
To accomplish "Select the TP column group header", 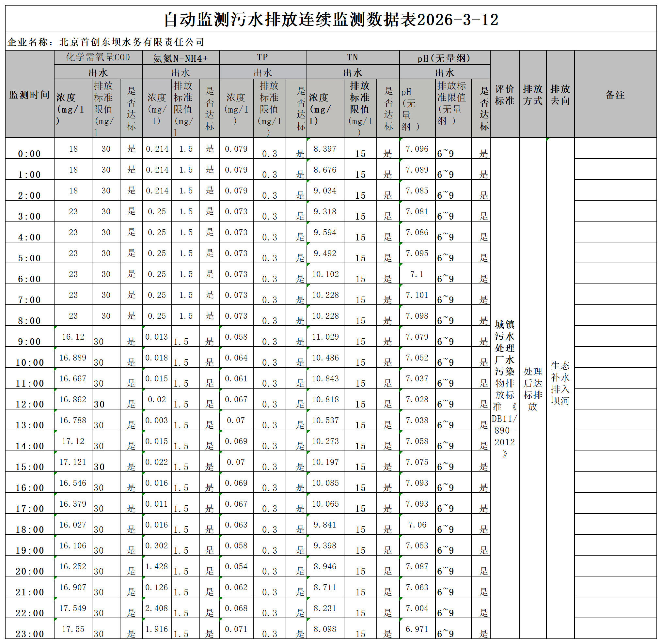I will pos(263,57).
